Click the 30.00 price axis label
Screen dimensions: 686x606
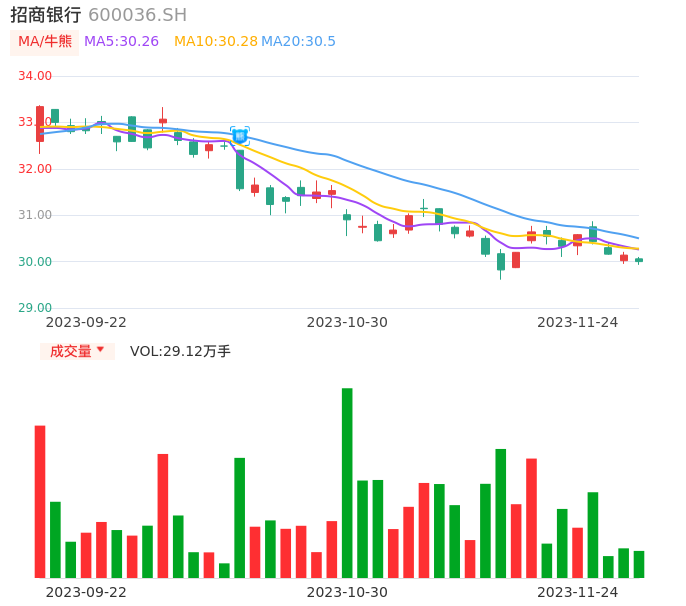[x=35, y=262]
